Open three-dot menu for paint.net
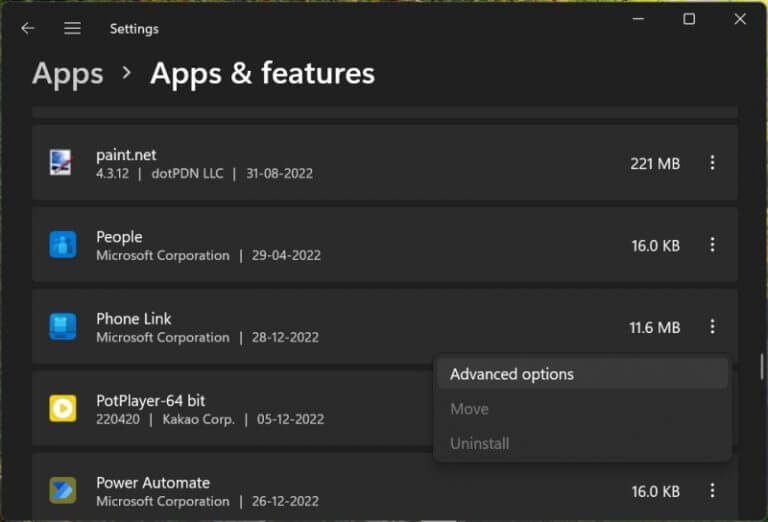Image resolution: width=768 pixels, height=522 pixels. click(x=712, y=163)
